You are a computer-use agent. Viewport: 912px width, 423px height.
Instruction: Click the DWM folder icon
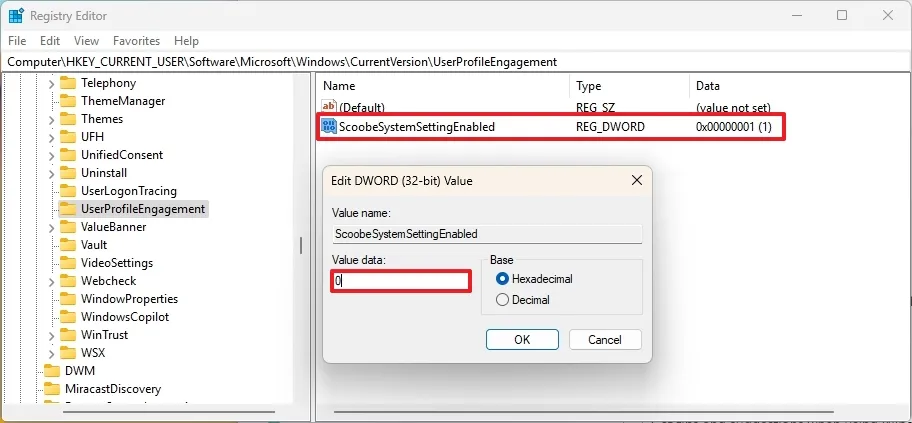[52, 371]
